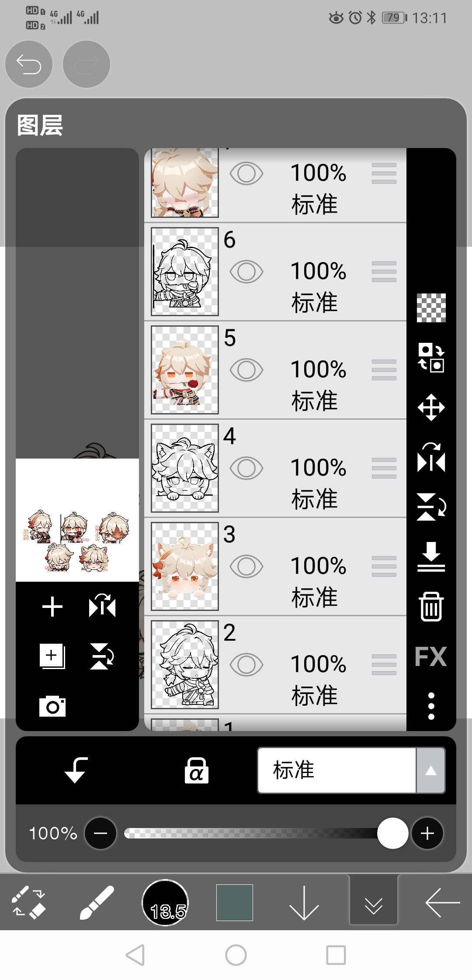
Task: Hide layer 2 using eye icon
Action: (246, 665)
